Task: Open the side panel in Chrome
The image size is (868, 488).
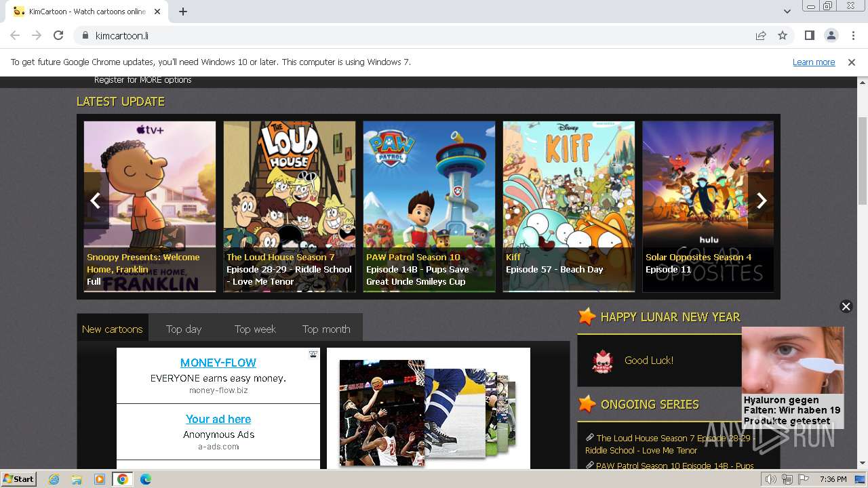Action: 810,35
